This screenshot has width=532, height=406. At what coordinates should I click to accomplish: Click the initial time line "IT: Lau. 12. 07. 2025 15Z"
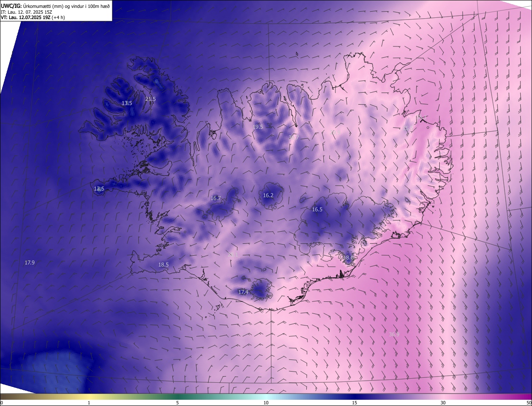pos(26,12)
